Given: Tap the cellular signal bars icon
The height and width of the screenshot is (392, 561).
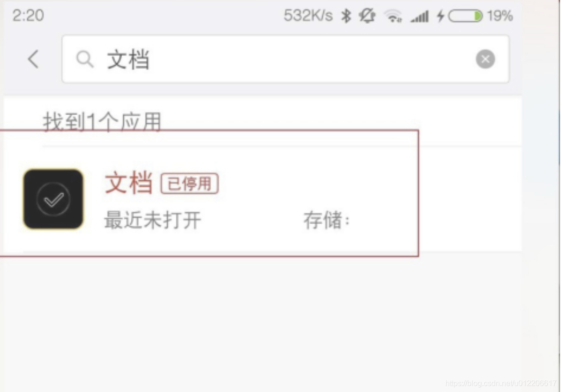Looking at the screenshot, I should pos(419,17).
